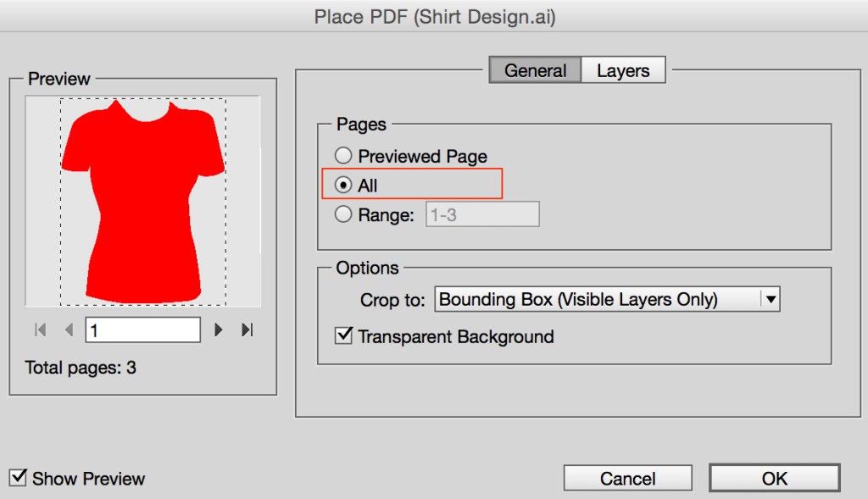This screenshot has width=868, height=499.
Task: Open the Crop to dropdown arrow
Action: tap(770, 299)
